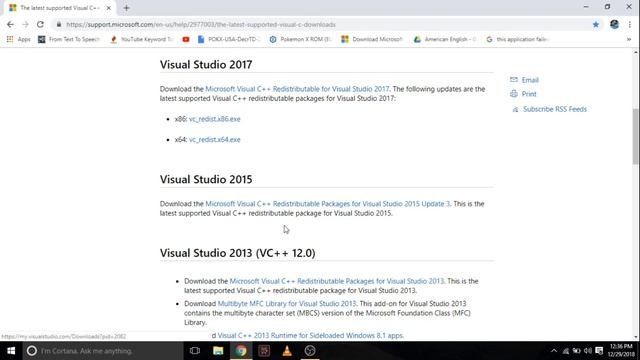Open the 'this application failed' Google bookmark
The width and height of the screenshot is (640, 360).
[517, 39]
